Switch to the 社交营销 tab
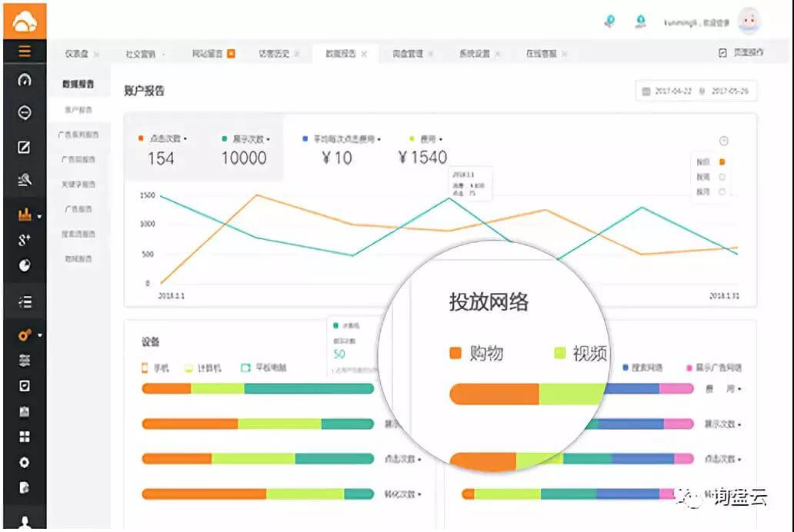This screenshot has height=532, width=794. click(x=141, y=54)
